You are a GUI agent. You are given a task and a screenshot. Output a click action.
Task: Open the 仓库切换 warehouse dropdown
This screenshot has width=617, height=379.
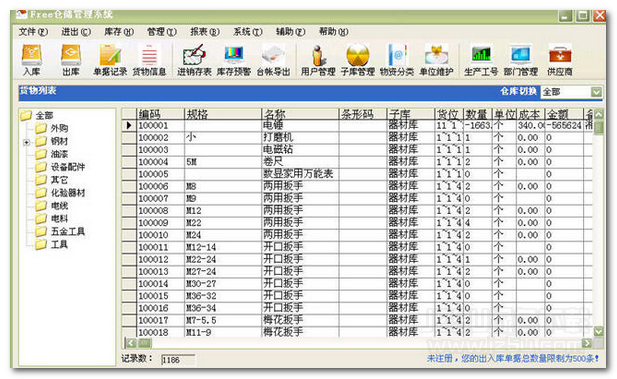[597, 92]
